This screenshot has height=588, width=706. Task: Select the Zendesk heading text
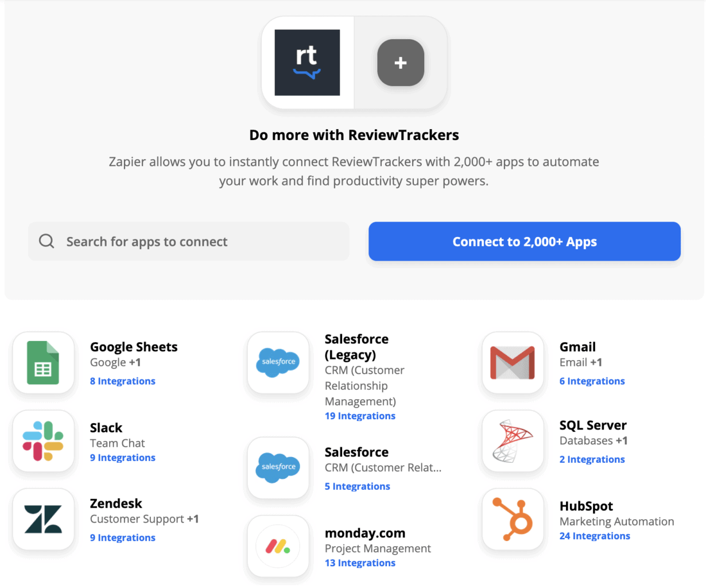click(116, 503)
